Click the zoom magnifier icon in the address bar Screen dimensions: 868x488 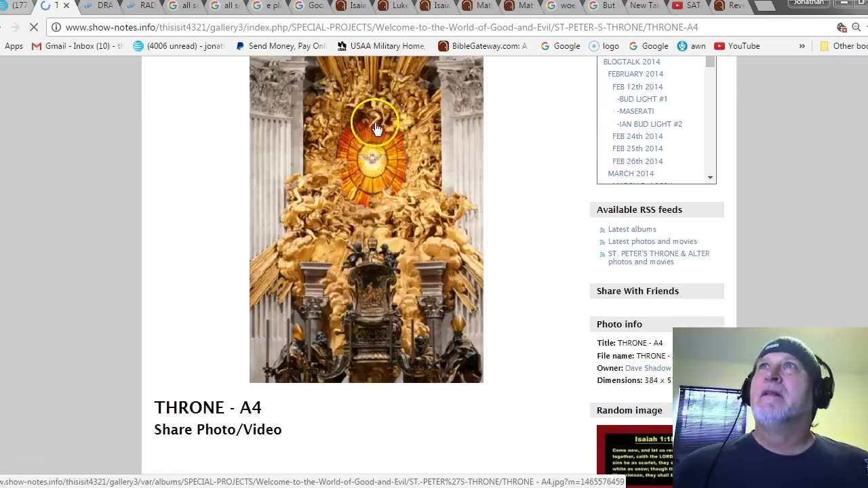856,27
